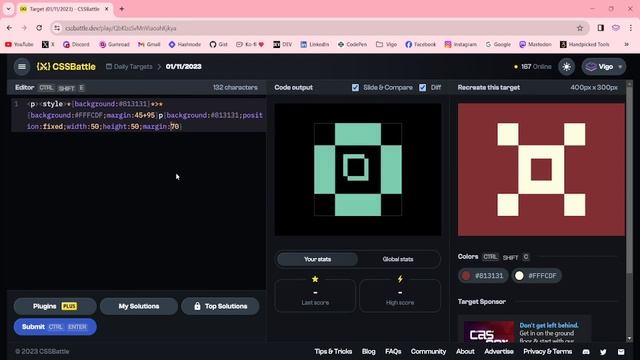This screenshot has height=360, width=640.
Task: Show more bookmarks chevron
Action: 627,44
